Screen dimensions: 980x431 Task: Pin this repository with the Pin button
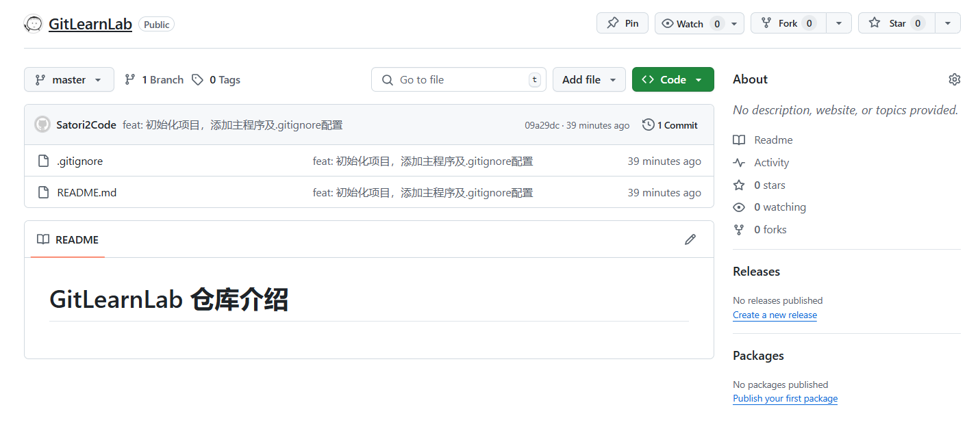[623, 23]
